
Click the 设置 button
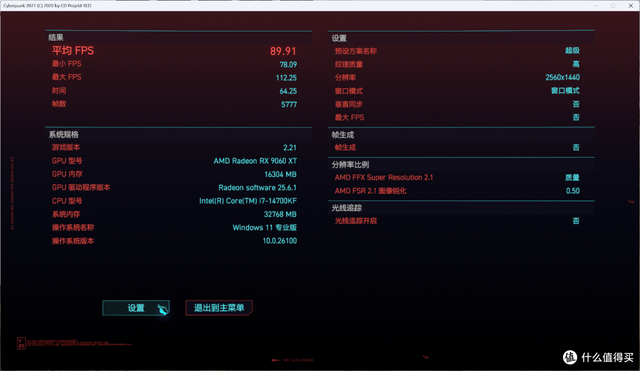pyautogui.click(x=136, y=308)
